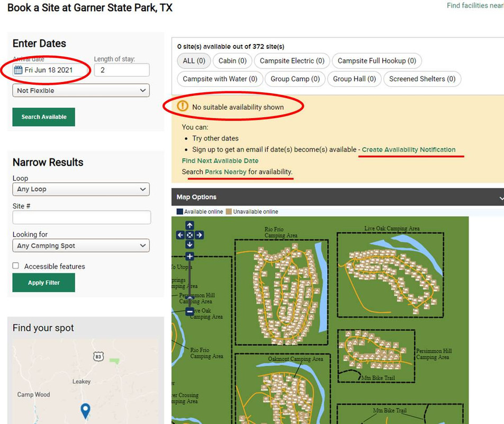Pan the campground map up
This screenshot has height=424, width=504.
click(190, 225)
